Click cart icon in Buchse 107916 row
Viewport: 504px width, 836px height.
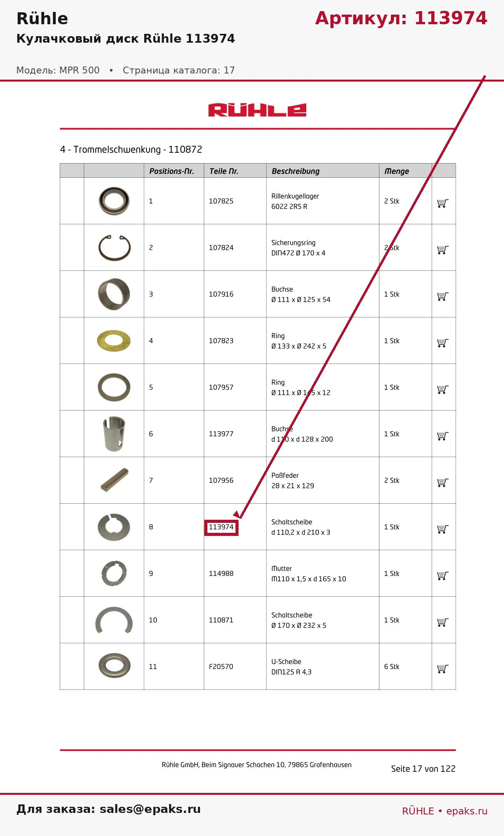[x=443, y=296]
